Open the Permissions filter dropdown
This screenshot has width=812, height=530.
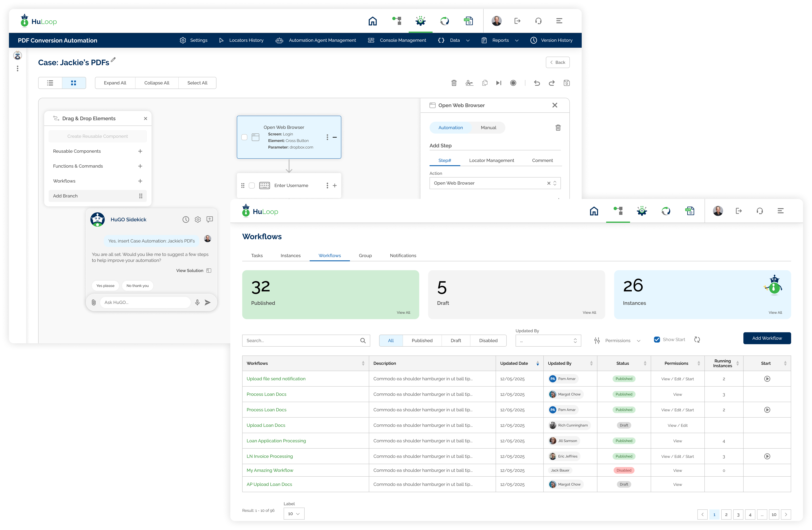pyautogui.click(x=617, y=341)
